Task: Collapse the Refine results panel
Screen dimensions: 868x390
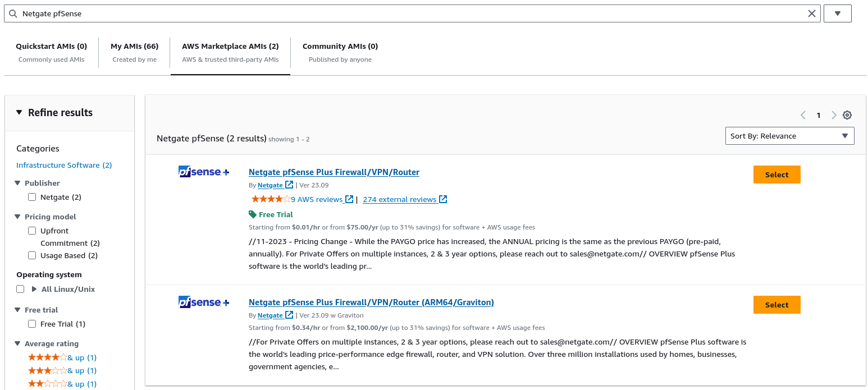Action: (20, 112)
